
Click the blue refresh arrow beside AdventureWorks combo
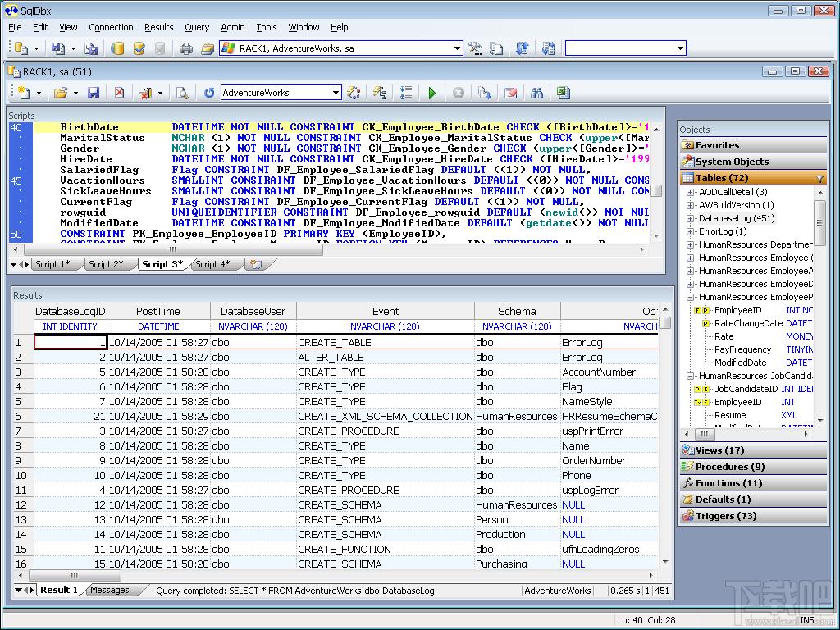[209, 93]
